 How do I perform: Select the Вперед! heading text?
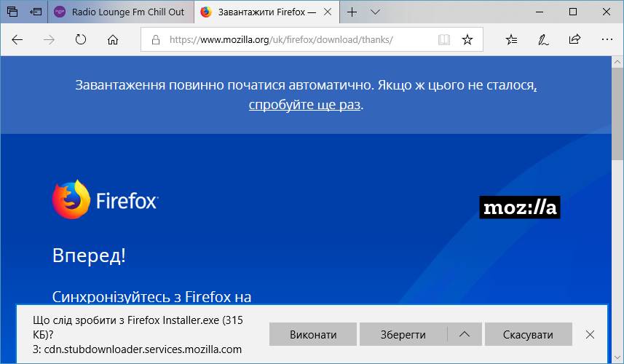pos(89,256)
